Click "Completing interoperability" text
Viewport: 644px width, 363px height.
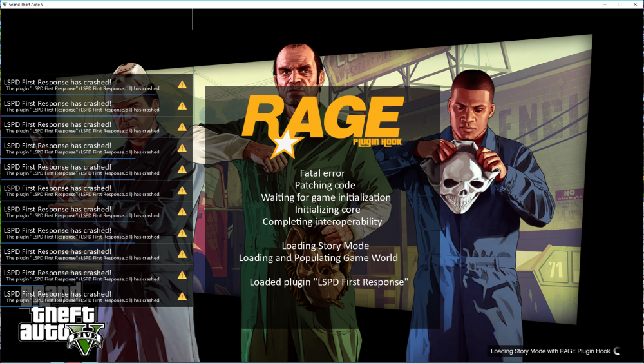323,222
